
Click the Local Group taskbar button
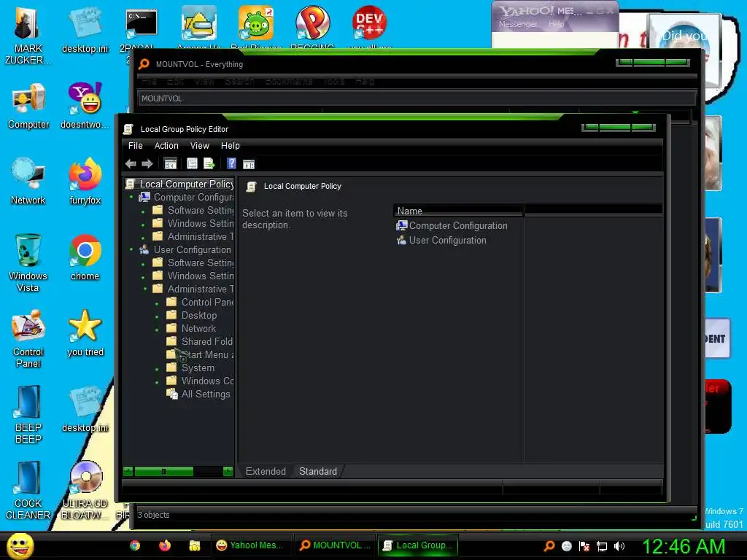[418, 545]
